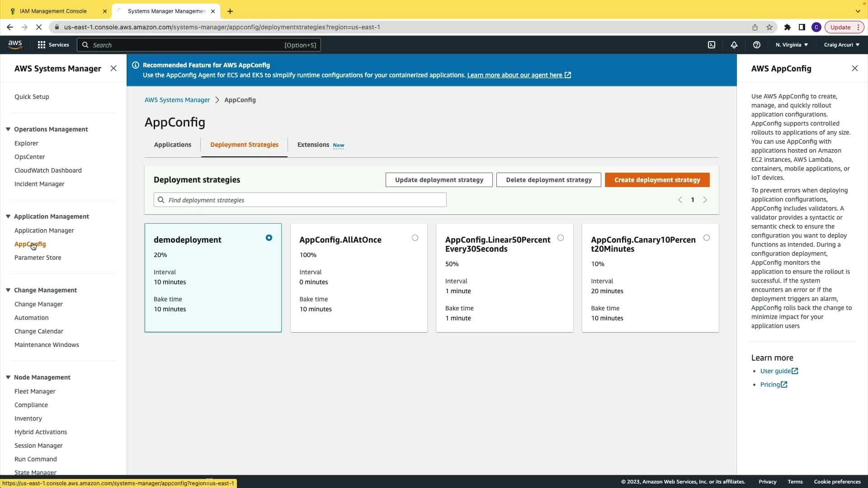Open the notifications bell icon
Image resolution: width=868 pixels, height=488 pixels.
(734, 45)
